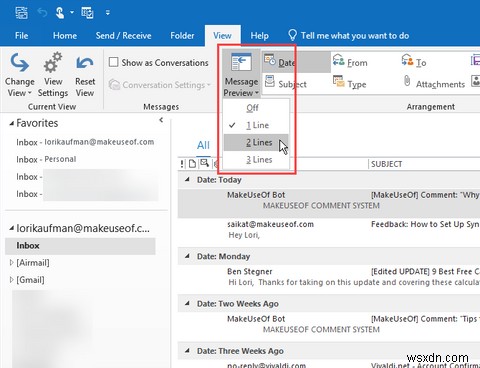The height and width of the screenshot is (368, 480).
Task: Select the Inbox folder under the account
Action: click(80, 246)
